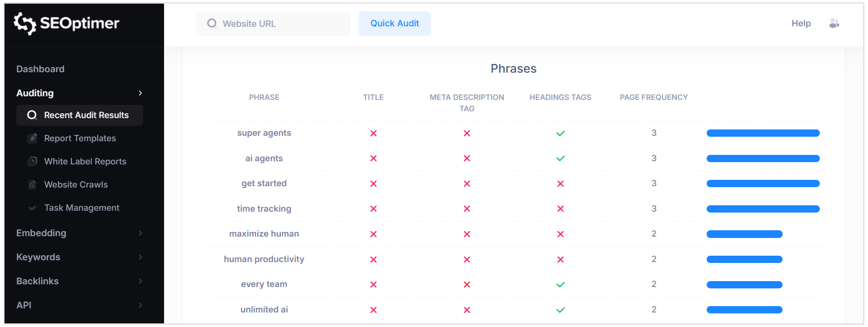
Task: Select the Task Management checkmark icon
Action: (x=32, y=208)
